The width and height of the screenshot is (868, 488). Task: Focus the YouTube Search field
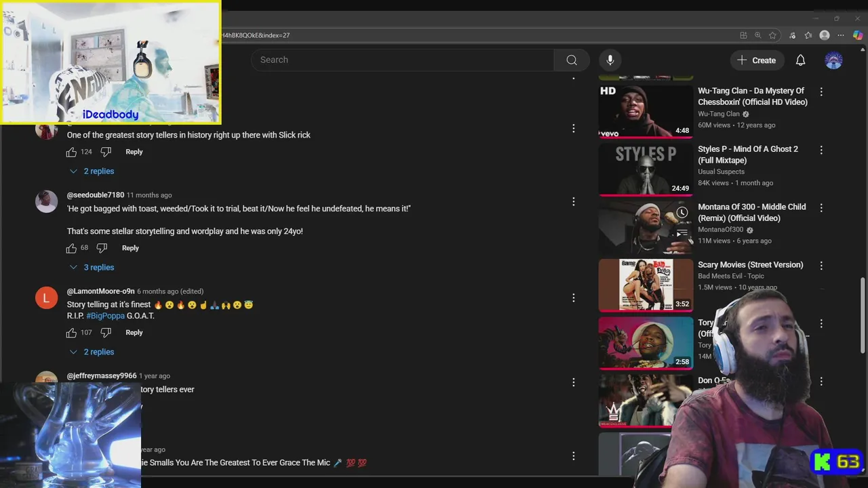402,60
